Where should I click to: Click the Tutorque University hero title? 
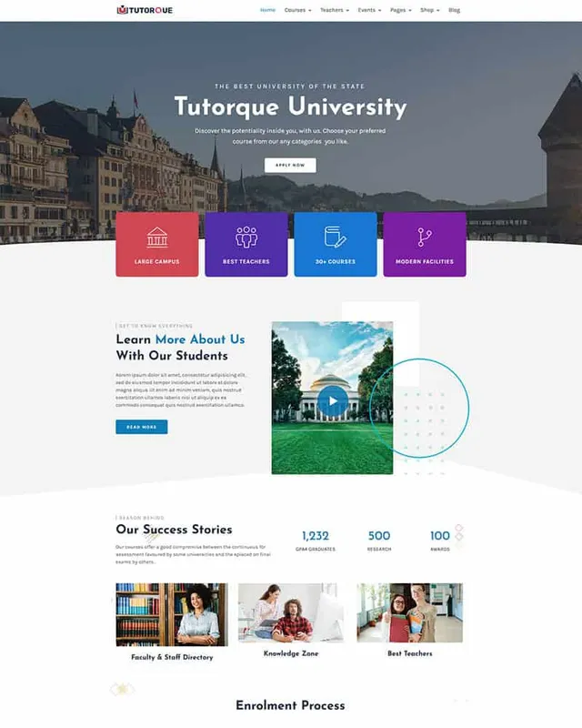(x=290, y=106)
